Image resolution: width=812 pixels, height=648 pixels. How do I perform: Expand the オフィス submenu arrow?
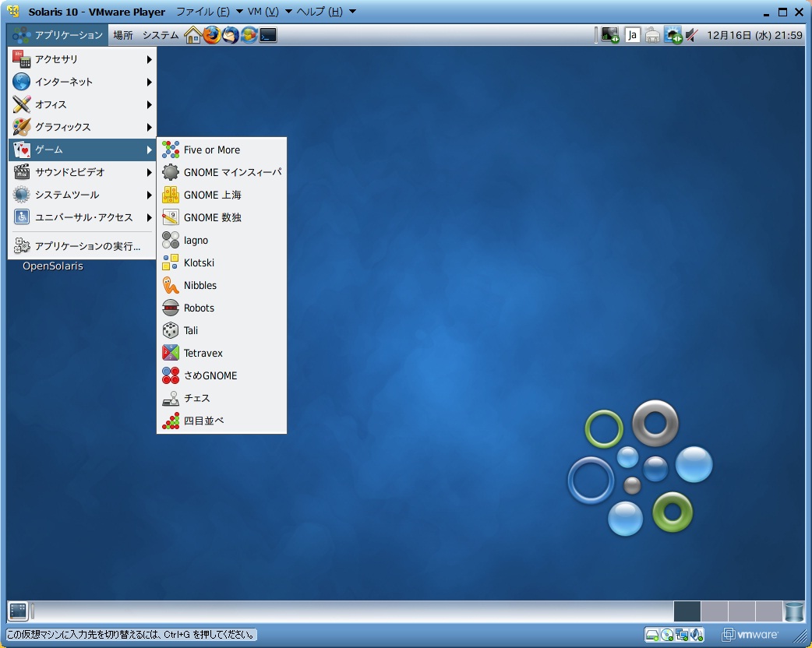(x=149, y=104)
